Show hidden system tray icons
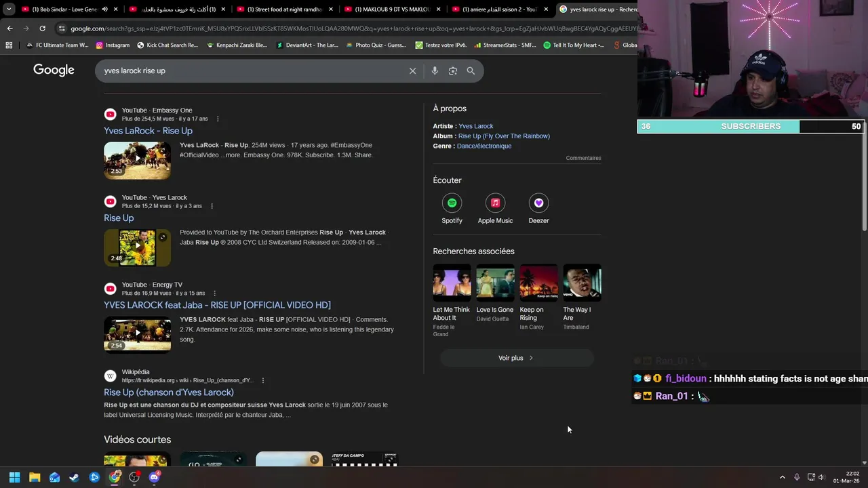This screenshot has height=488, width=868. click(782, 477)
